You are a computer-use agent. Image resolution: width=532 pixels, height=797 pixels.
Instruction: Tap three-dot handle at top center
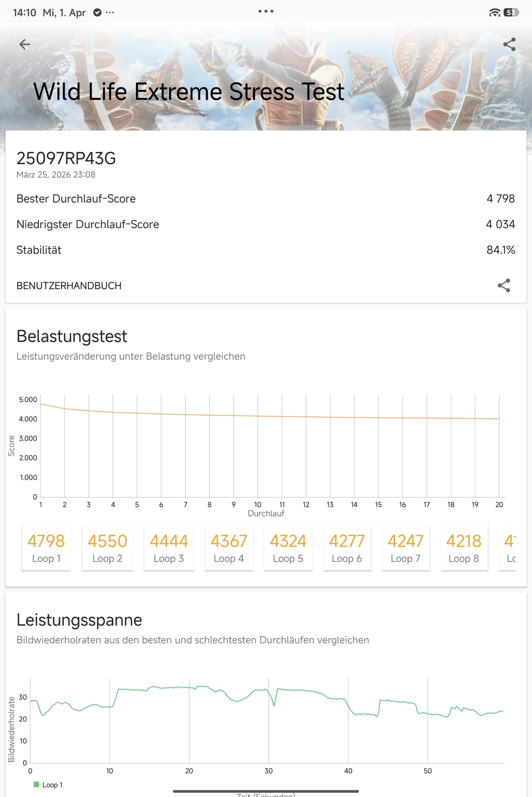coord(266,11)
